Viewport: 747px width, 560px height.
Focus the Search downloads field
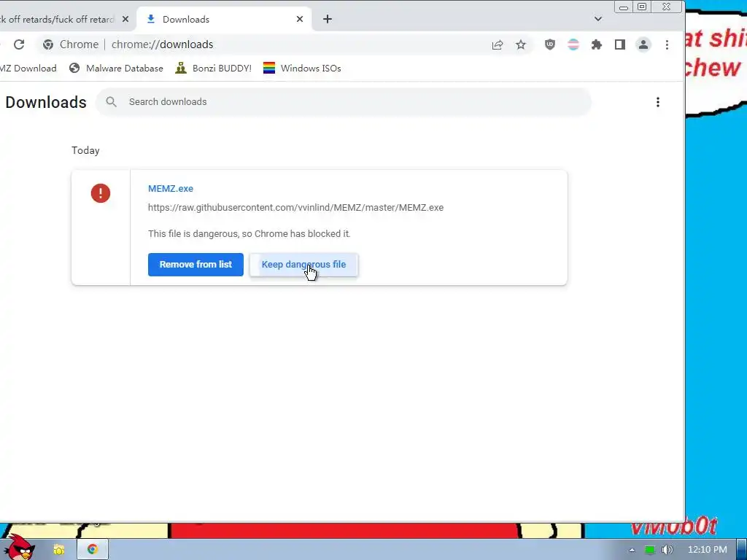(x=344, y=102)
